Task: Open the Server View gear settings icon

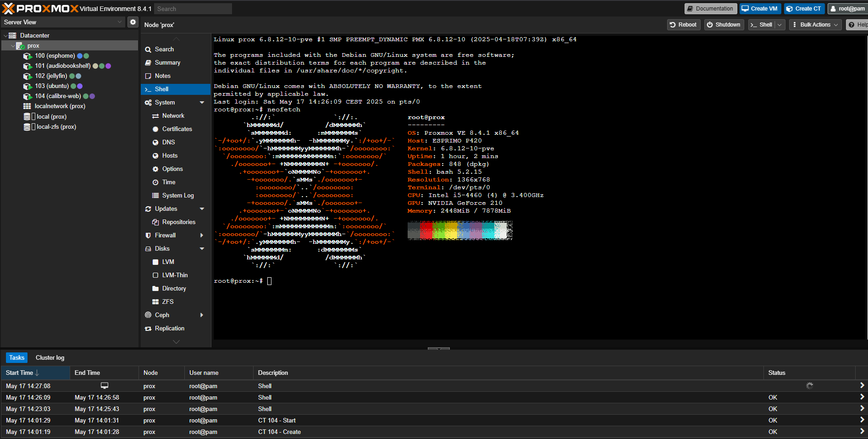Action: click(133, 22)
